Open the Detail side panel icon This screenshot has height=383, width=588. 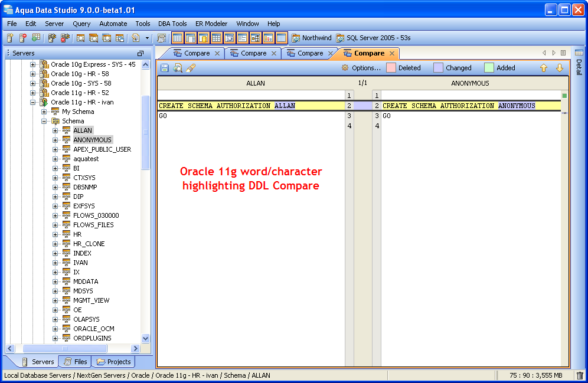[579, 53]
